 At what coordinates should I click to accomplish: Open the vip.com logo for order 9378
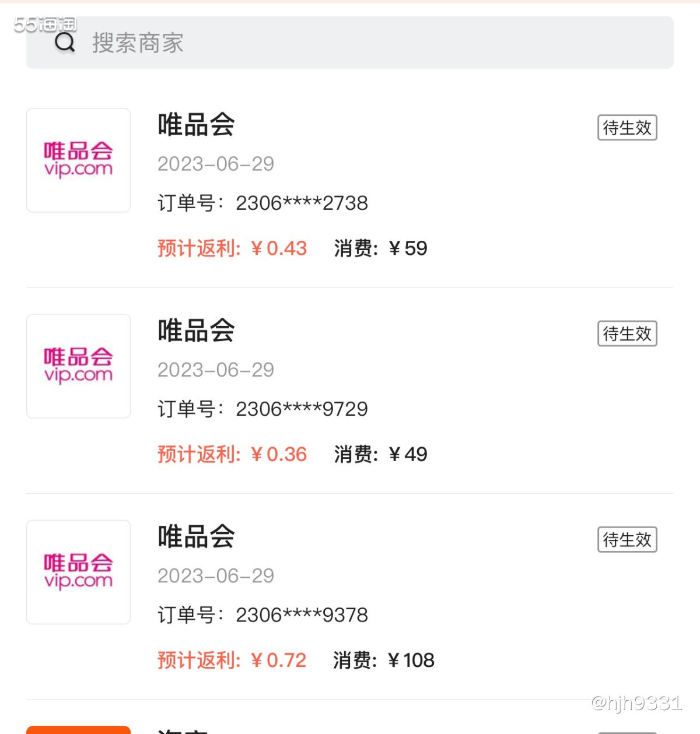[x=78, y=572]
